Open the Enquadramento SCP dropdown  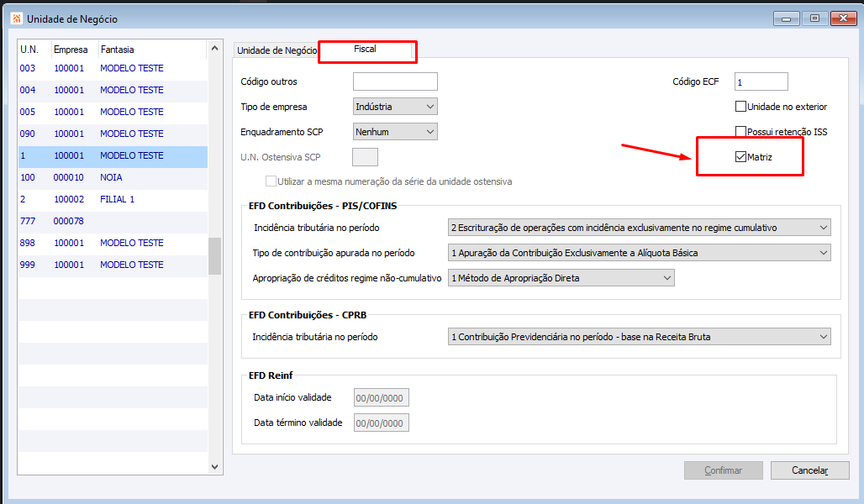[x=395, y=132]
